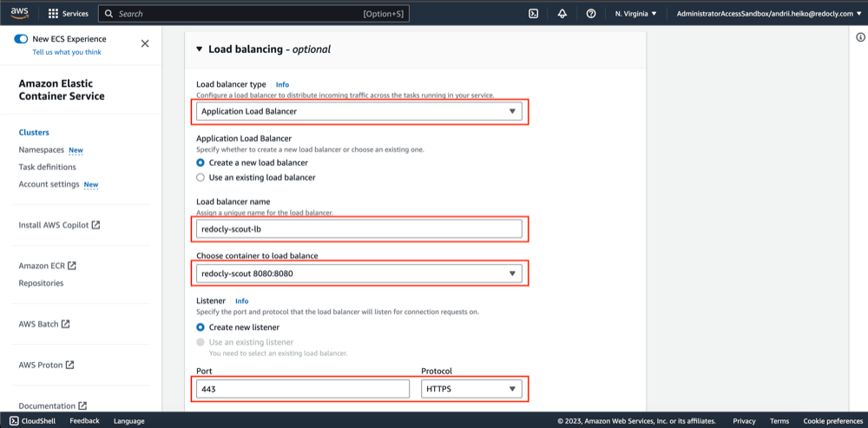Open CloudShell from top bar icon
The image size is (868, 428).
tap(533, 14)
